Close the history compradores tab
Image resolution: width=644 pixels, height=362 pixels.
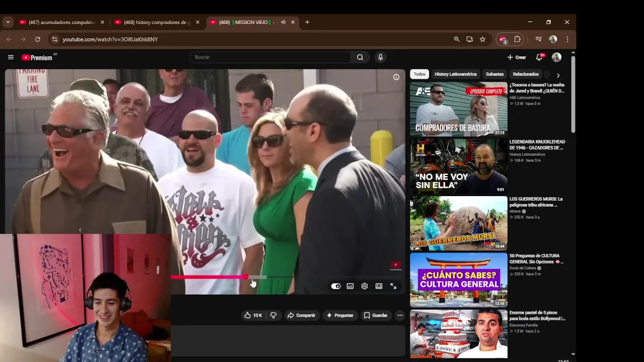[197, 22]
